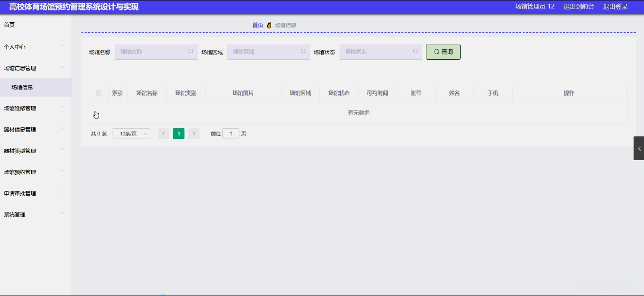Click the system title 高校体育场馆预约管理系统设计与实现
Image resolution: width=644 pixels, height=296 pixels.
pos(74,7)
